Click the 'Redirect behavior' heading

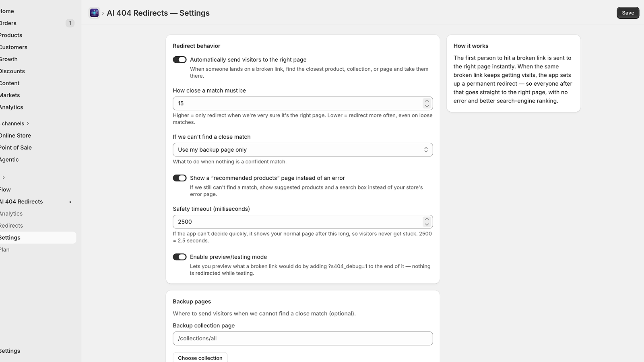coord(196,46)
